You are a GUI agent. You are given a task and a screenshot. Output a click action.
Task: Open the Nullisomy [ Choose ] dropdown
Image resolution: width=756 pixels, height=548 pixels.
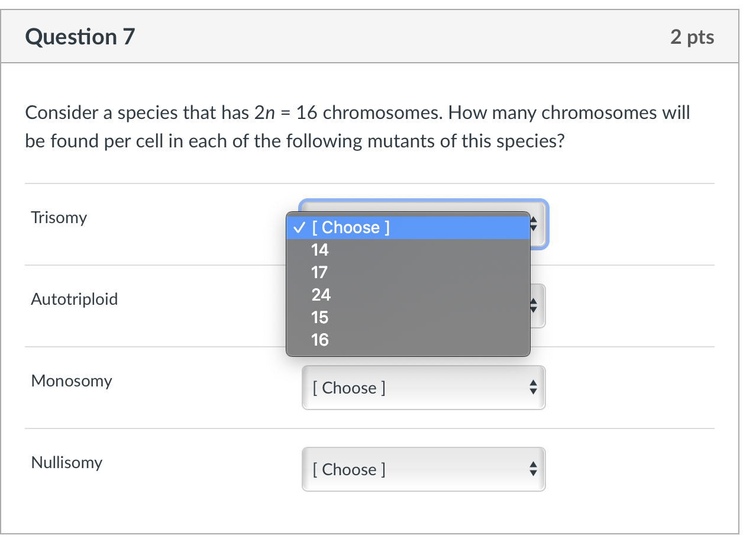414,469
